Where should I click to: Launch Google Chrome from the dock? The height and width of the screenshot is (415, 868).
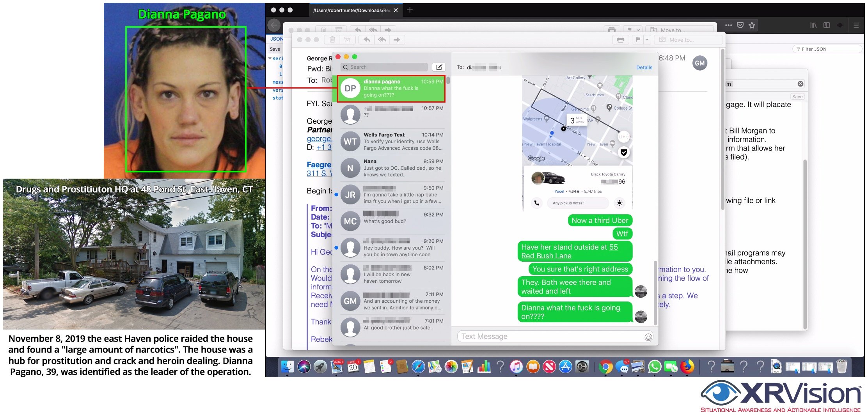point(605,367)
